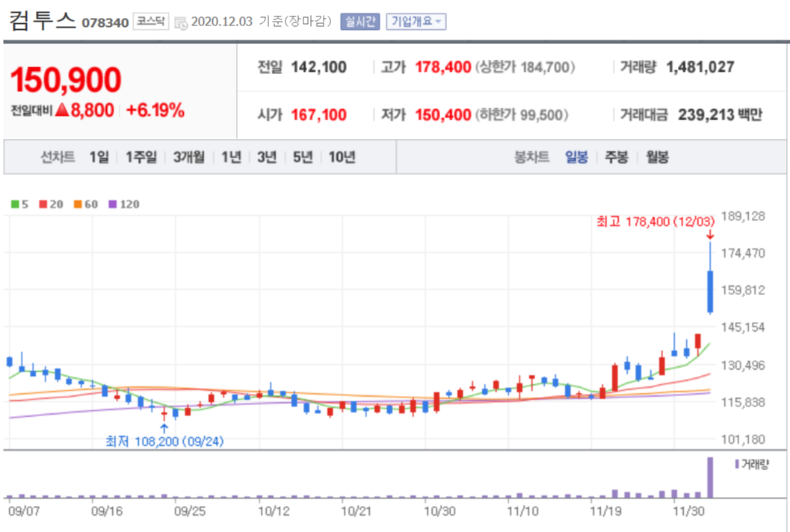Click the 거래대금 239,213 백만 value

(720, 115)
